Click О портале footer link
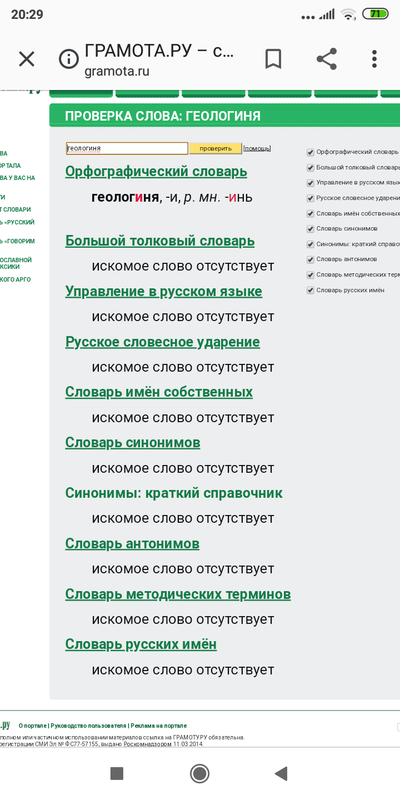400x800 pixels. point(33,726)
